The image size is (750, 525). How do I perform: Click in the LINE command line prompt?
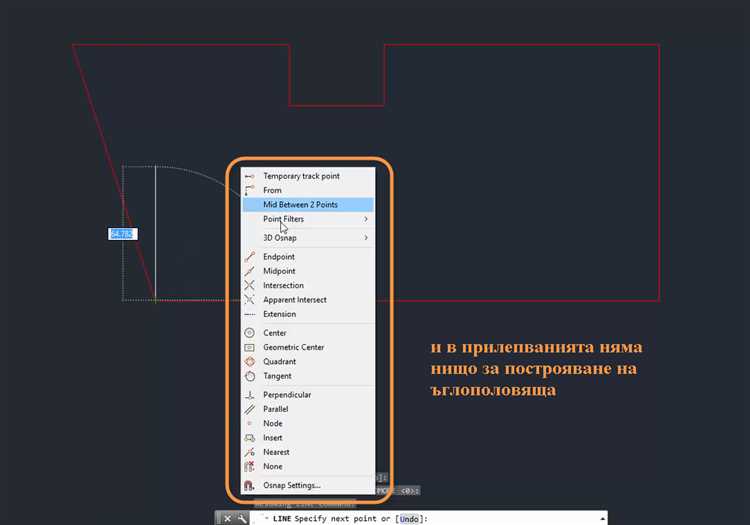(430, 519)
